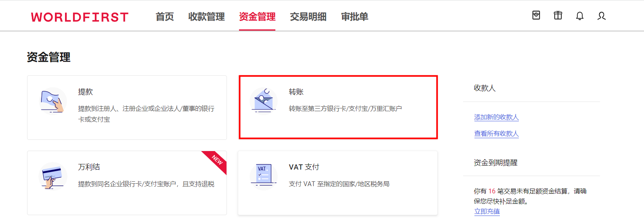Open the VAT 支付 card title

[x=304, y=167]
